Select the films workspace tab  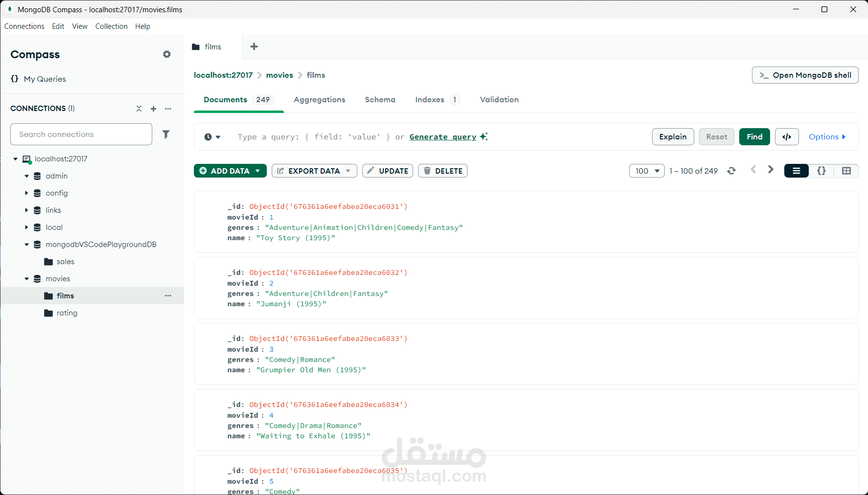(x=213, y=46)
